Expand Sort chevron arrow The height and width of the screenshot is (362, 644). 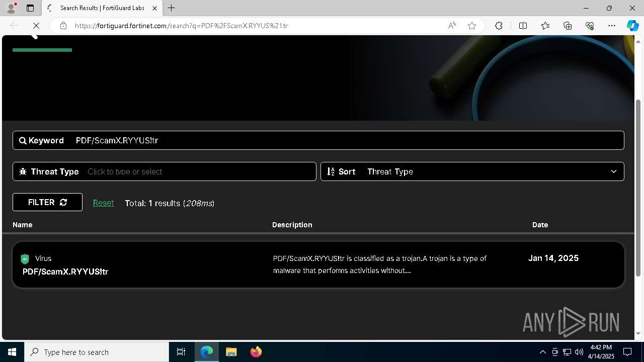[x=614, y=171]
